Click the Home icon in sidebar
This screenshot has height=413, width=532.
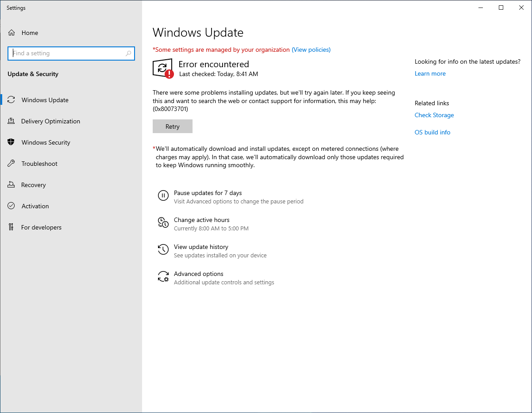tap(12, 33)
